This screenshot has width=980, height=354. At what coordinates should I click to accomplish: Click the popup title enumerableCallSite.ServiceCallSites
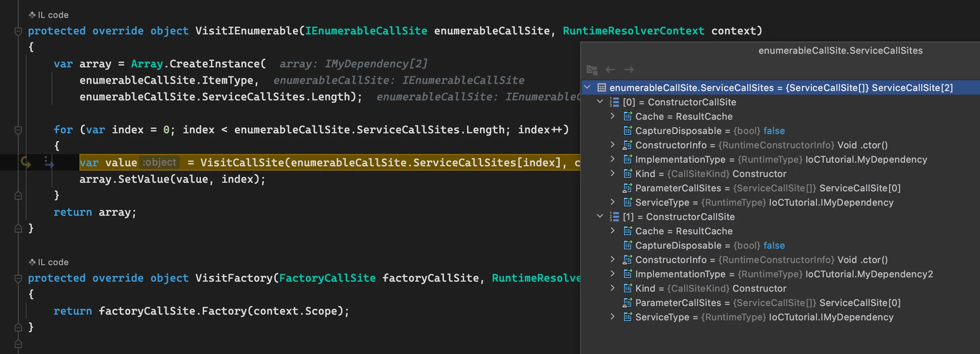tap(840, 51)
